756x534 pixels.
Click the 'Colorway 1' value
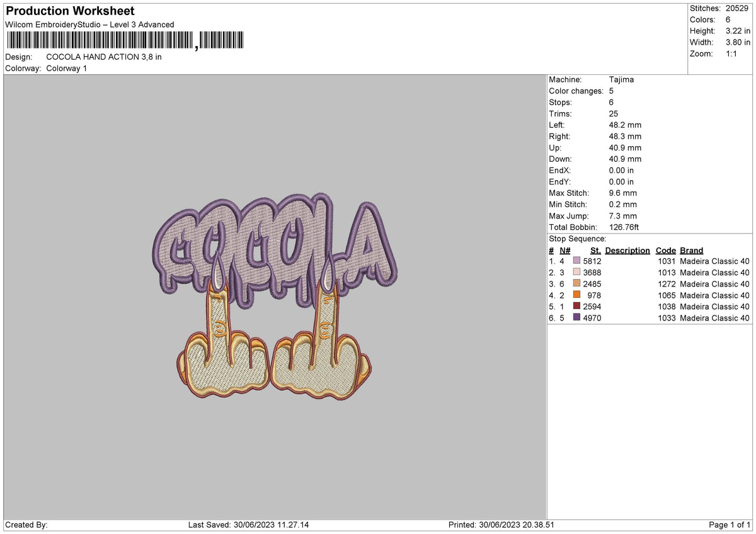click(67, 68)
